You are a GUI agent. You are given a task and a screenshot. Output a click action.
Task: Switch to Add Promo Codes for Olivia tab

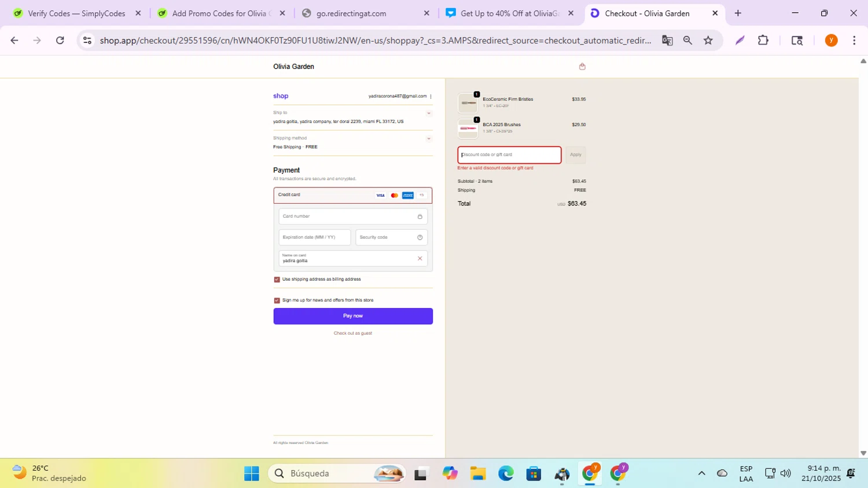pos(220,13)
